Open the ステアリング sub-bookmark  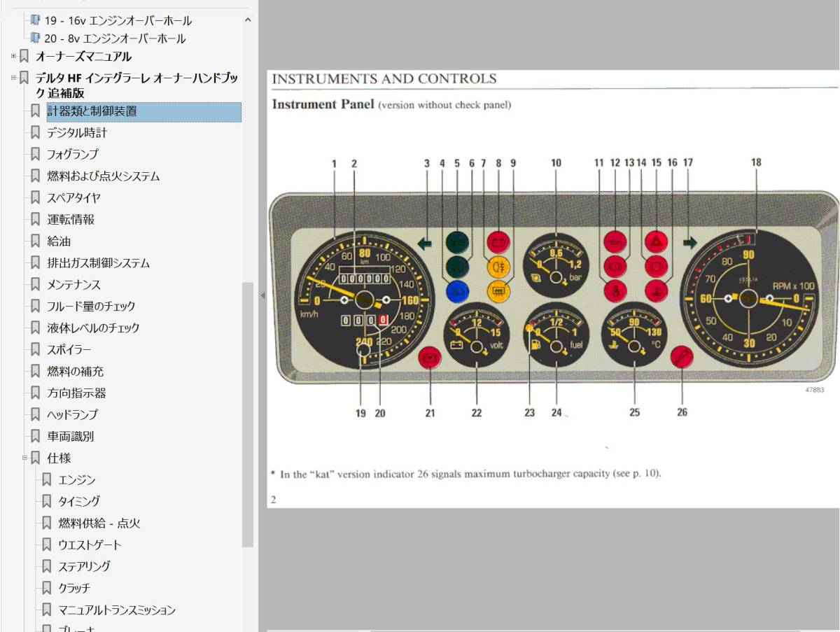[x=84, y=566]
